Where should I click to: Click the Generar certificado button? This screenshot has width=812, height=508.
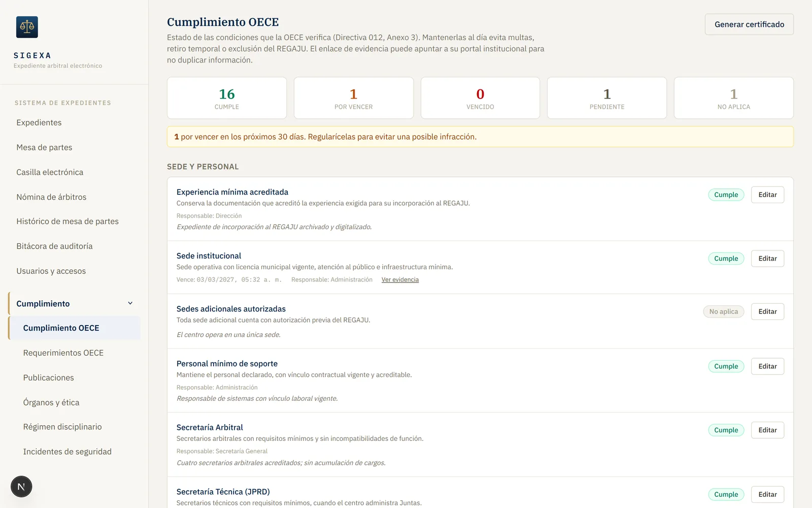749,24
